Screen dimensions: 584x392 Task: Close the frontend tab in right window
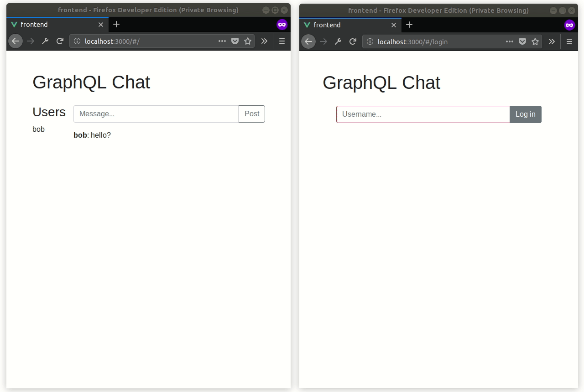[x=394, y=25]
